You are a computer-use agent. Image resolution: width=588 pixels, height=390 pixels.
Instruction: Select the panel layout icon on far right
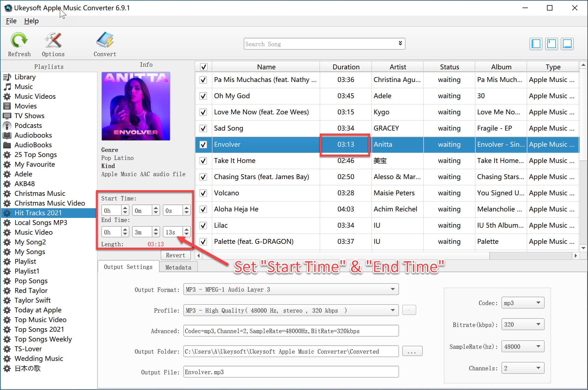pos(568,43)
